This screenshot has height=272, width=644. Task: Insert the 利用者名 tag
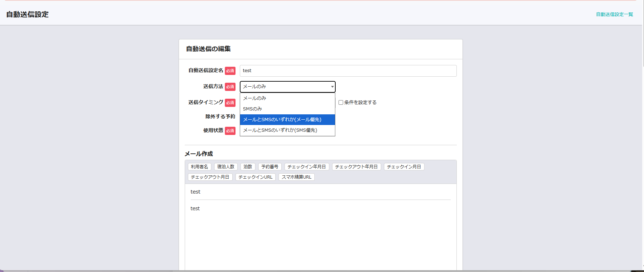point(199,167)
